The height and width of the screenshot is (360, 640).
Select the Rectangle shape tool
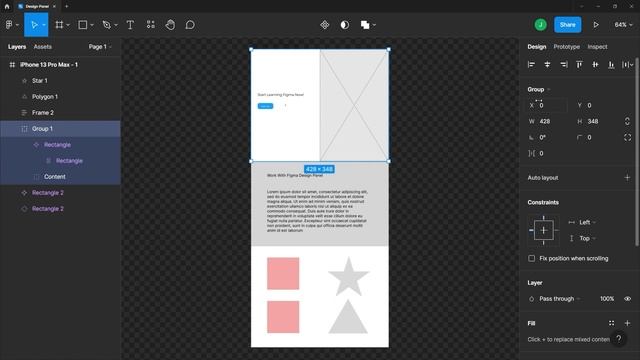(82, 25)
